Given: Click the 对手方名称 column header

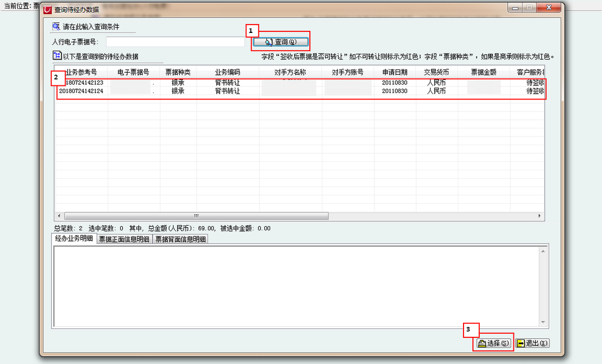Looking at the screenshot, I should (290, 72).
